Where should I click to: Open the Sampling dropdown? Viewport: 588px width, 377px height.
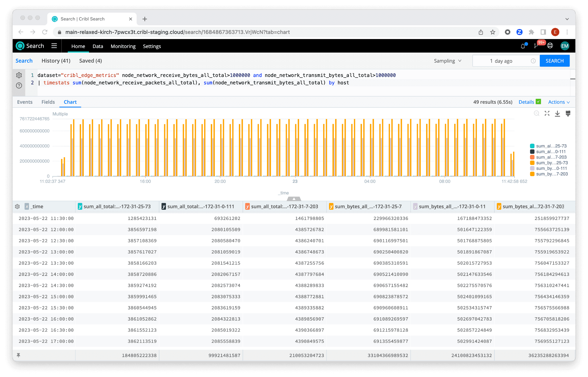coord(447,61)
